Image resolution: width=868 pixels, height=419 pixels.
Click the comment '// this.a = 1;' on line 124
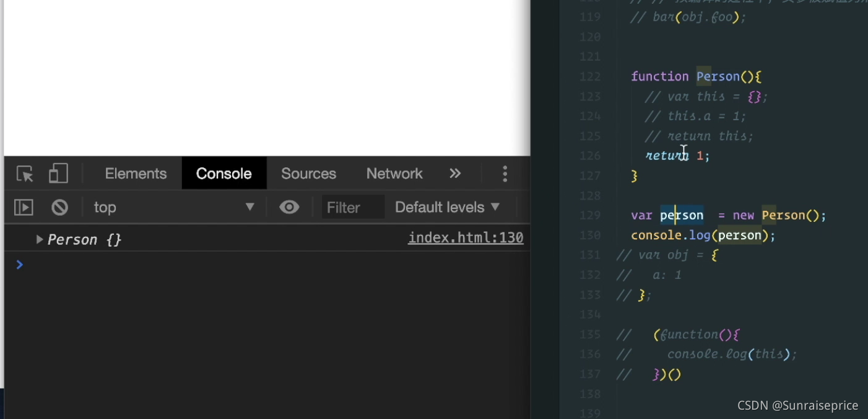(696, 117)
